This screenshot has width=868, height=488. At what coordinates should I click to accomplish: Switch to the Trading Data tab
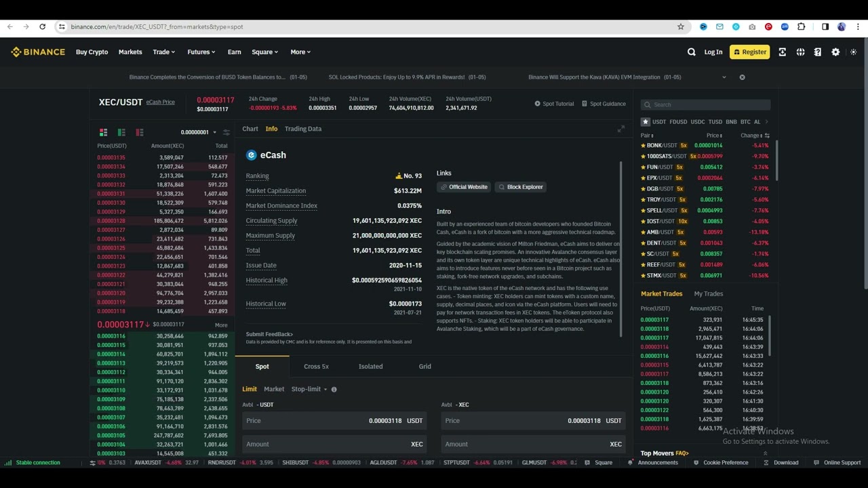click(303, 129)
